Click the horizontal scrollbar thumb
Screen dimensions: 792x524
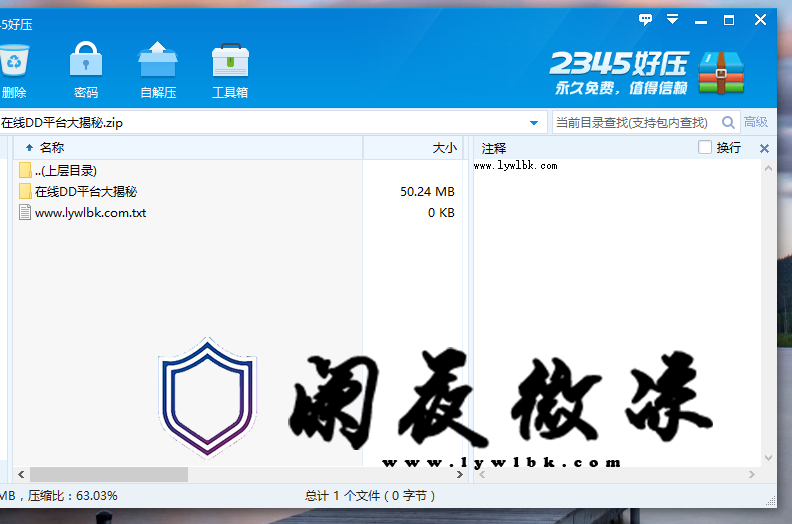tap(108, 474)
